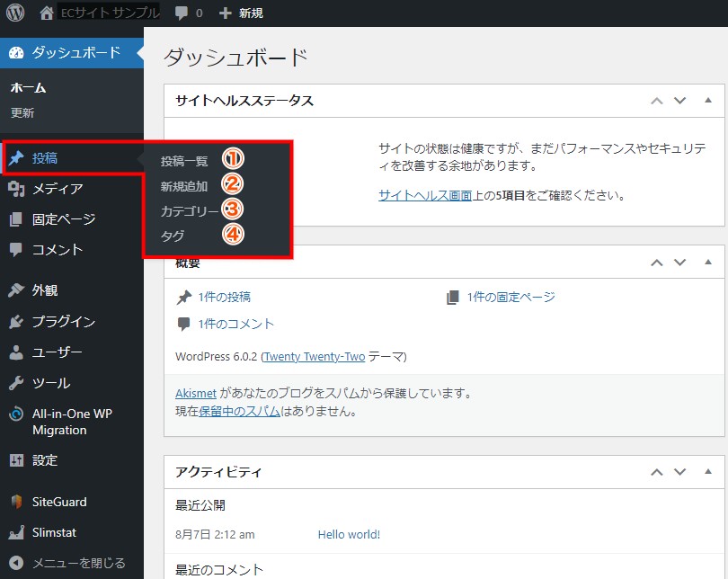Viewport: 728px width, 579px height.
Task: Move the 概要 panel down with chevron
Action: pyautogui.click(x=680, y=263)
